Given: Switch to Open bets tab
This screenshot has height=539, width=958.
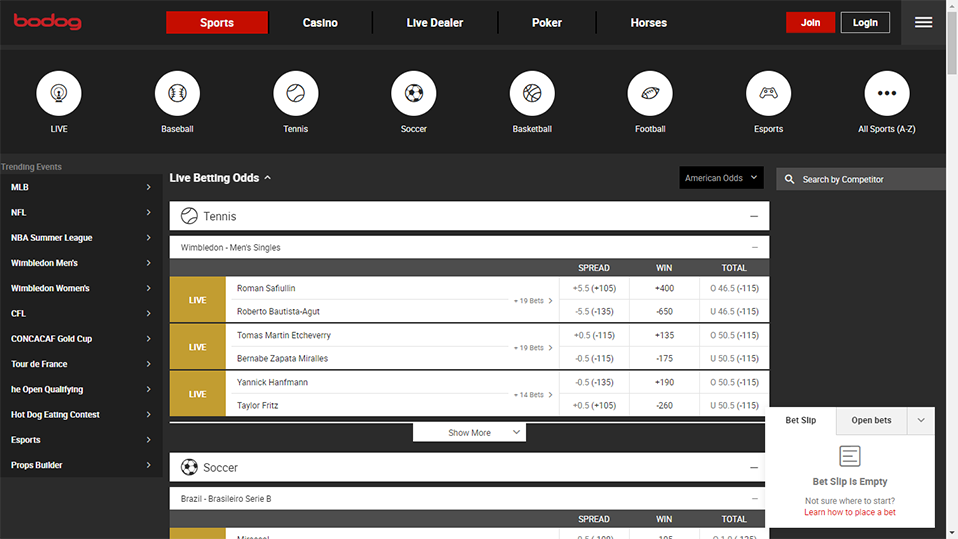Looking at the screenshot, I should coord(871,421).
